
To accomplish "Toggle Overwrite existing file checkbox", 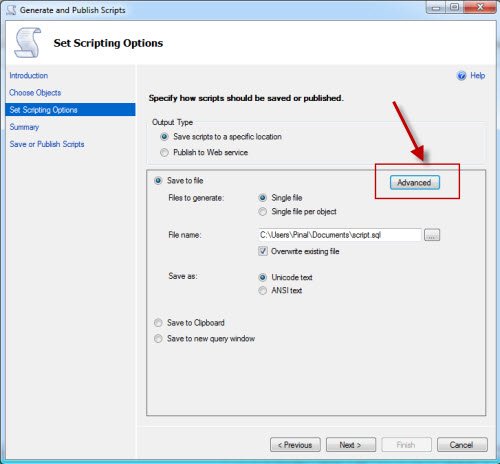I will tap(263, 251).
